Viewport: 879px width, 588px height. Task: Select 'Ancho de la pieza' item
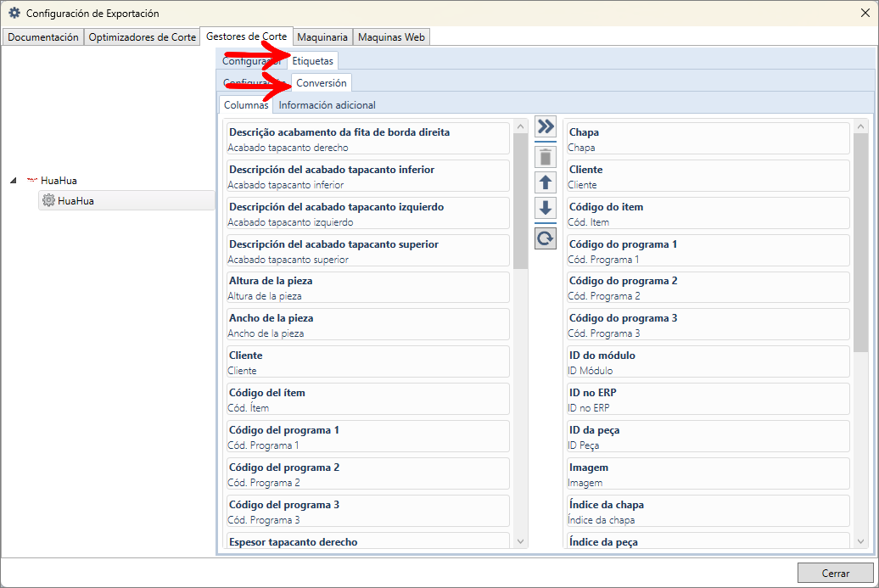coord(367,325)
